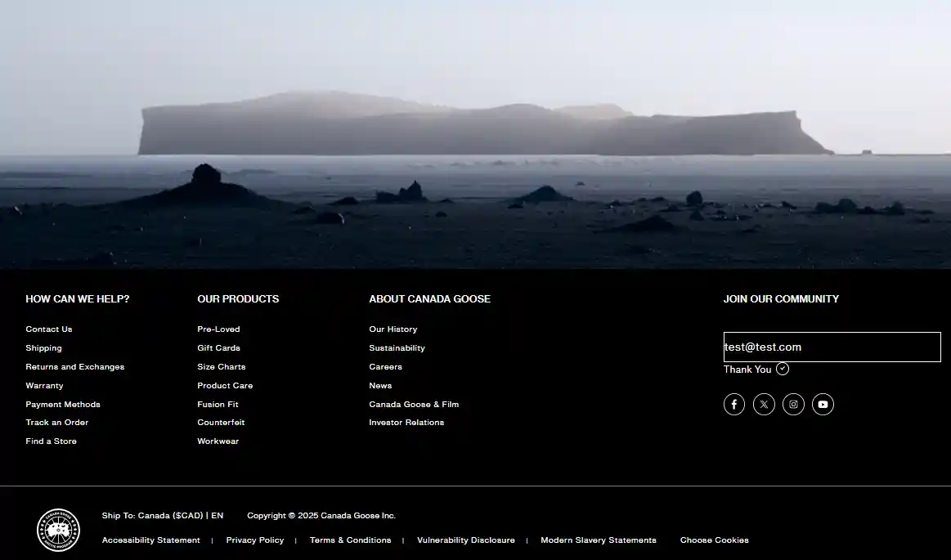View Counterfeit information
The image size is (951, 560).
point(221,422)
